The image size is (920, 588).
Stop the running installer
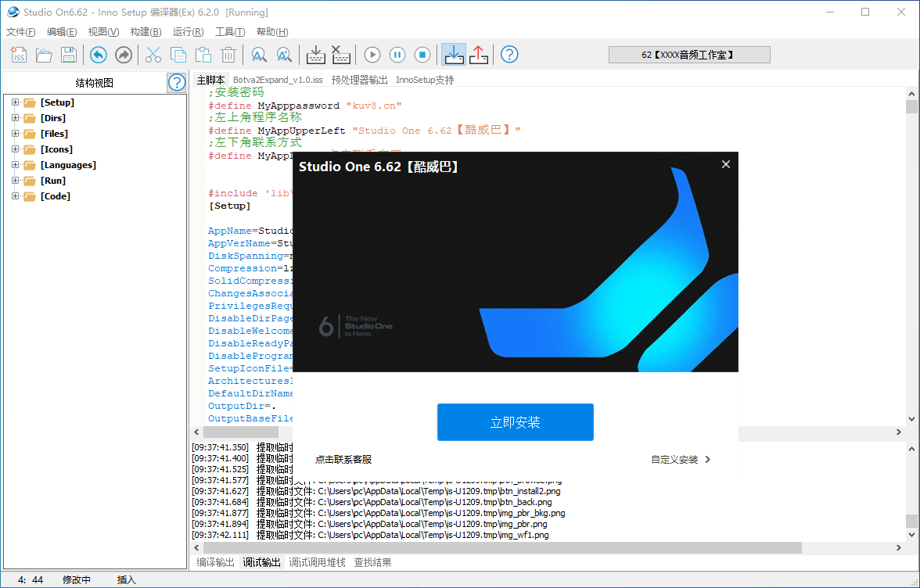click(422, 55)
